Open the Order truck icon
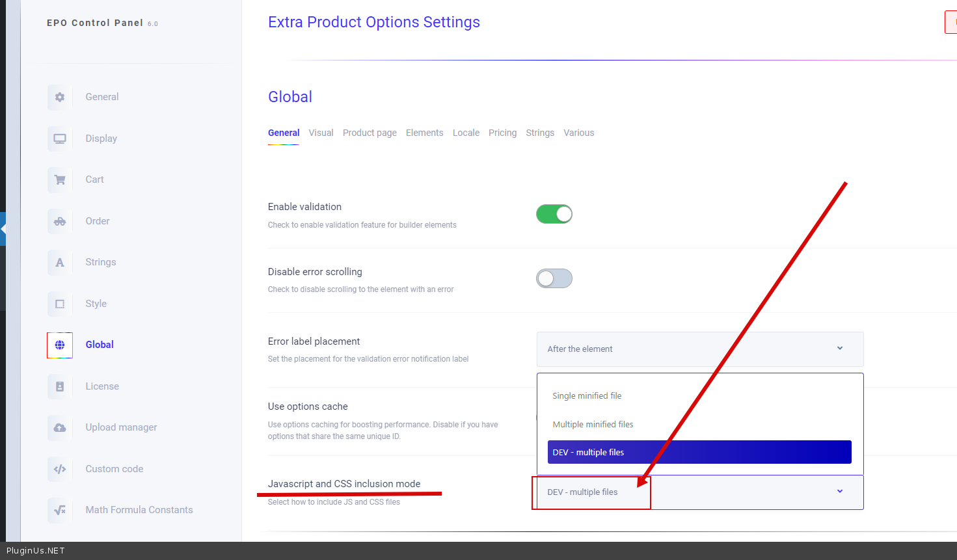 (x=60, y=221)
